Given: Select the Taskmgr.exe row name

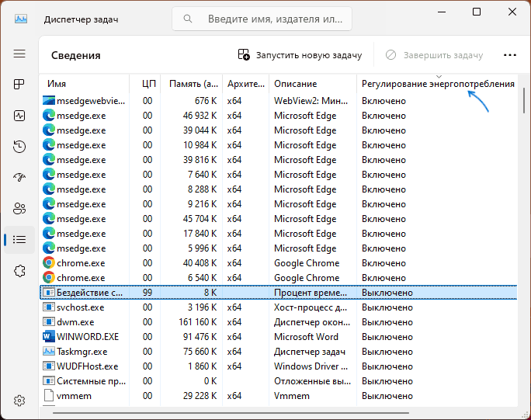Looking at the screenshot, I should tap(82, 352).
